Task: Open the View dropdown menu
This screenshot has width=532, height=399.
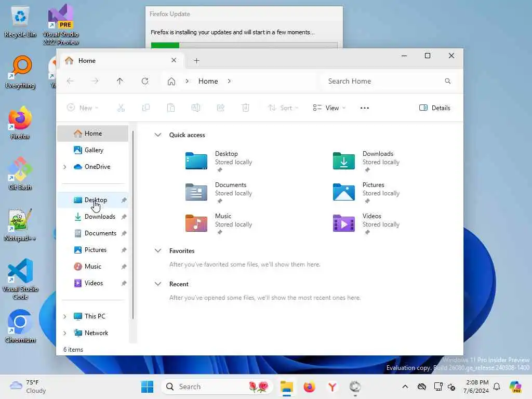Action: point(329,108)
